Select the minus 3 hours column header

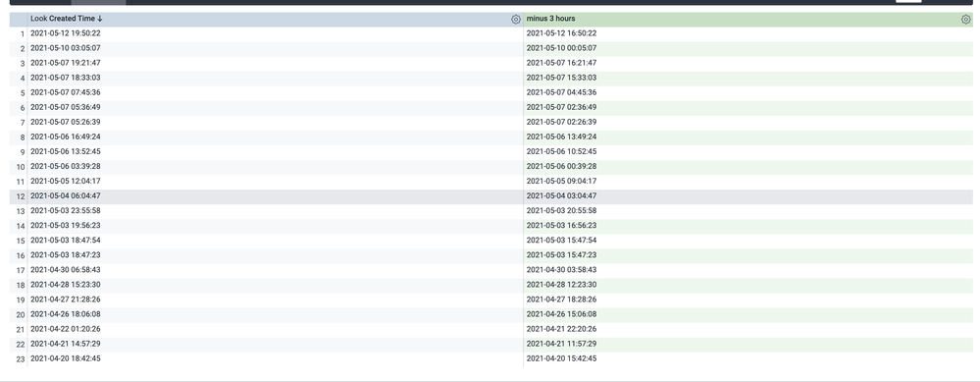tap(550, 19)
